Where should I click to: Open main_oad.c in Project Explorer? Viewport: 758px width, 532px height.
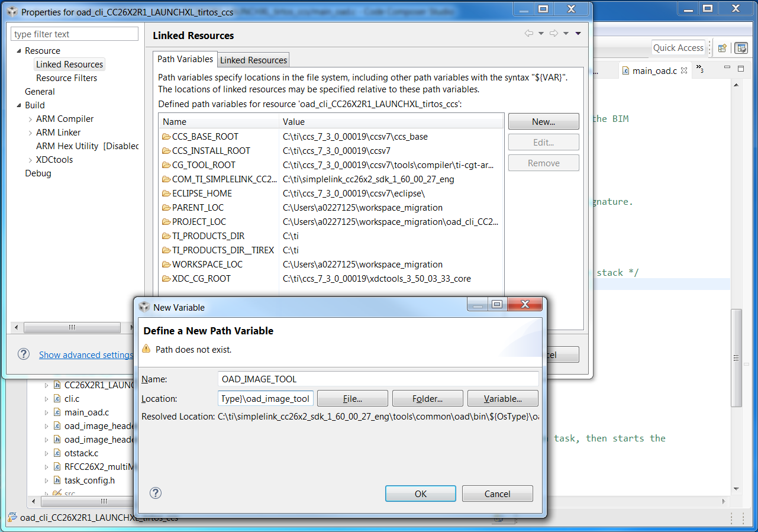(x=86, y=412)
